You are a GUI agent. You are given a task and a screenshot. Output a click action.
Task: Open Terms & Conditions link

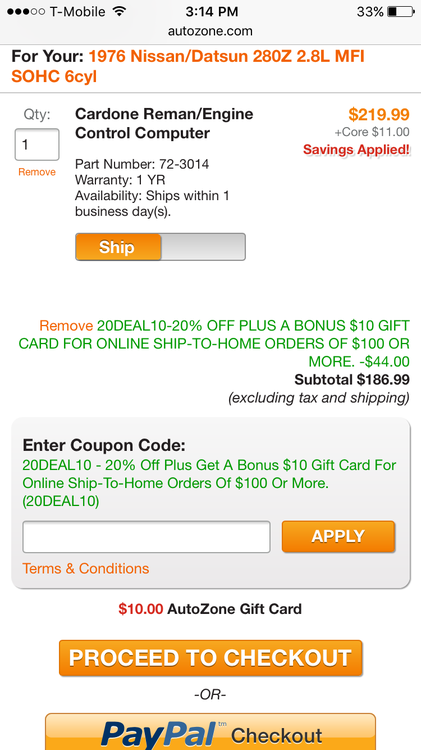pos(86,568)
